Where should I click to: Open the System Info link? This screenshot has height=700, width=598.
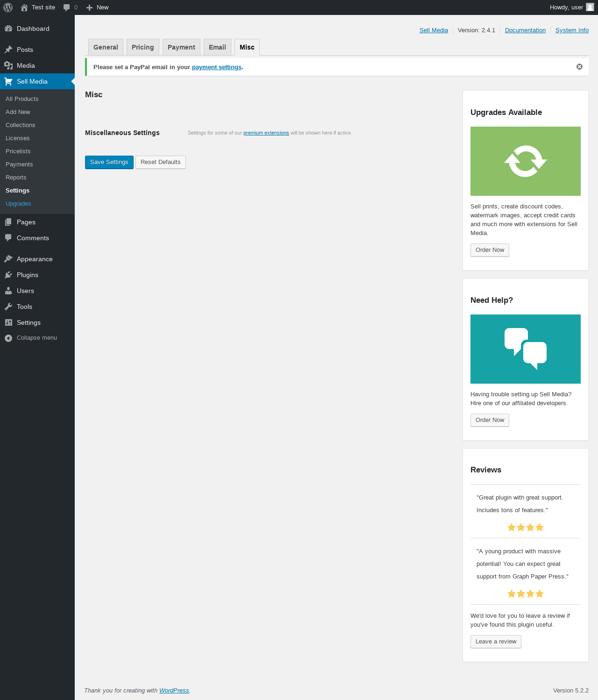pos(572,30)
